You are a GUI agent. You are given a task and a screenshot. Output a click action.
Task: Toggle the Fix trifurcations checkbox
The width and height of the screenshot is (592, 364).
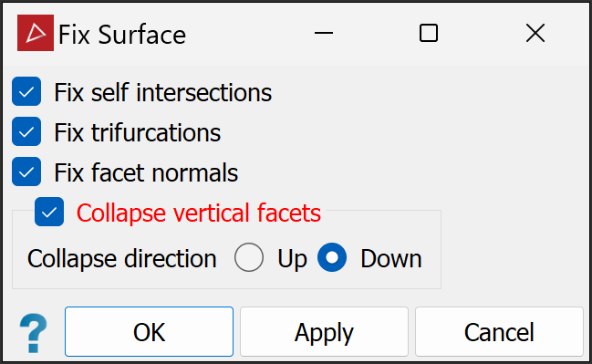click(x=26, y=131)
